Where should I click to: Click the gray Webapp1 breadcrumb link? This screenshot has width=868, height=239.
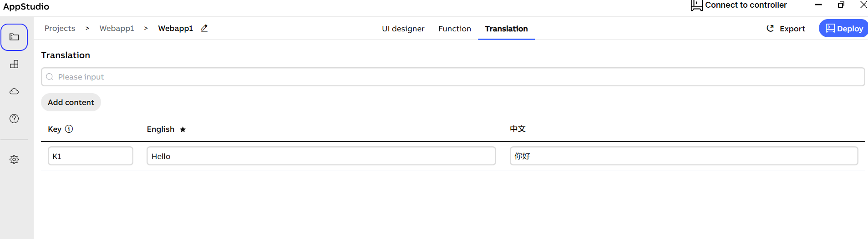click(x=117, y=28)
